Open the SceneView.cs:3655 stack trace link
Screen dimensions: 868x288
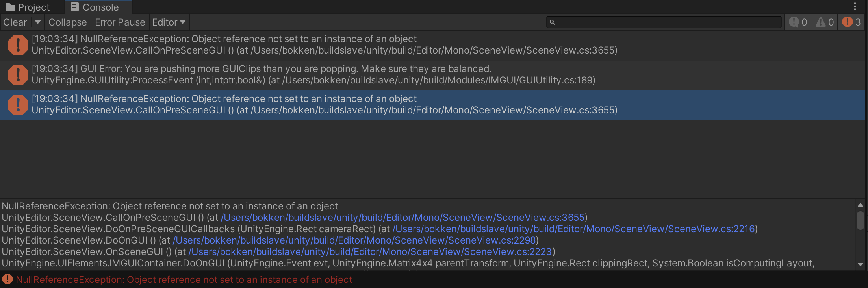(402, 218)
